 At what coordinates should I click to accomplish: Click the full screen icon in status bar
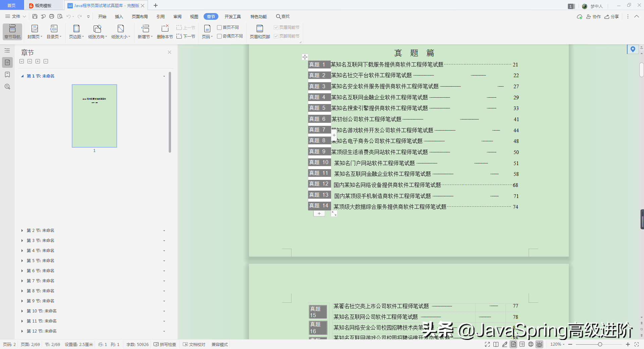(x=487, y=344)
